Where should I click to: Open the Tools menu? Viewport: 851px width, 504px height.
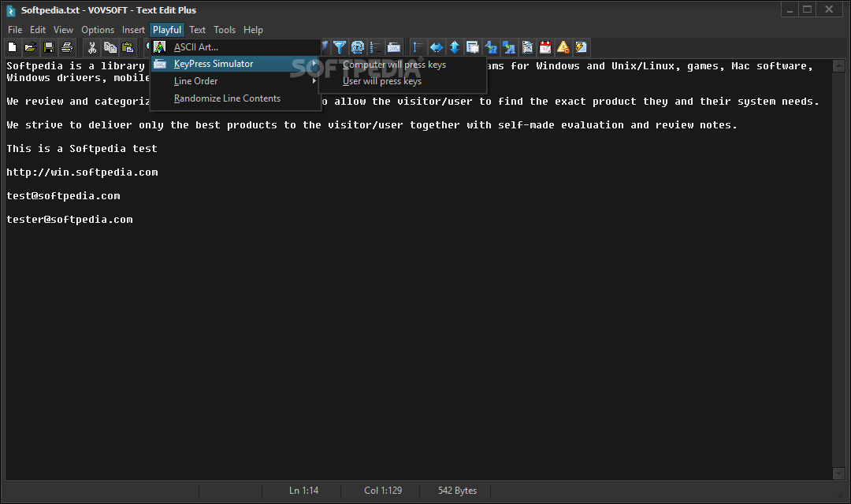tap(224, 30)
